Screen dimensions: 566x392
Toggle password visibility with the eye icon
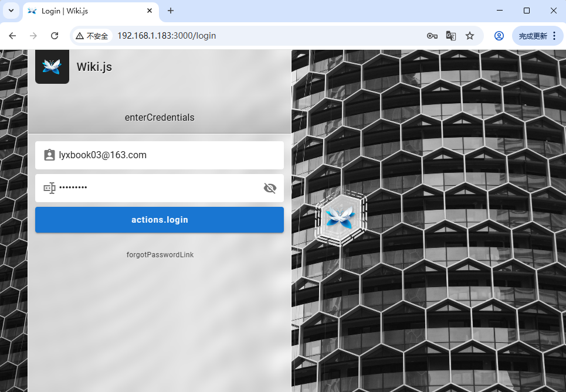click(270, 188)
